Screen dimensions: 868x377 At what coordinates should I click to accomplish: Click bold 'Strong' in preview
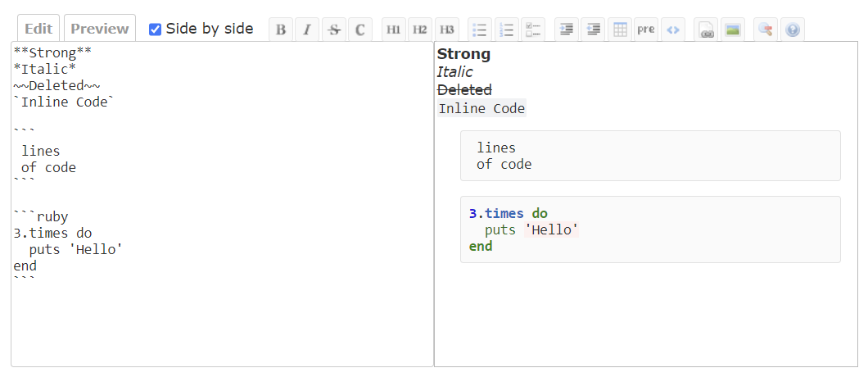464,54
